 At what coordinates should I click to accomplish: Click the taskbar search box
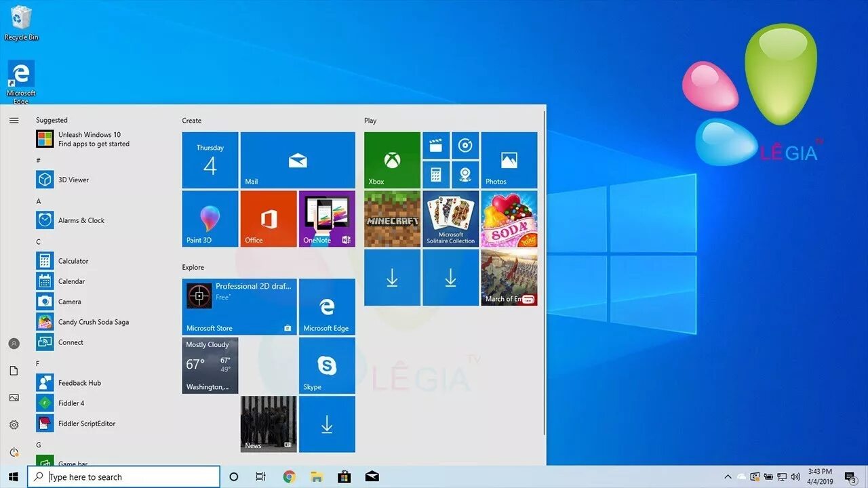tap(124, 476)
